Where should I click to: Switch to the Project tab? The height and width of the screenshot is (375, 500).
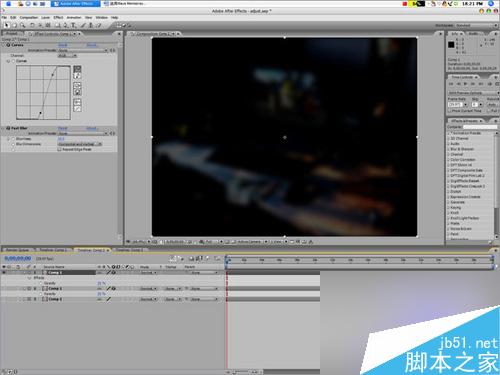point(12,34)
